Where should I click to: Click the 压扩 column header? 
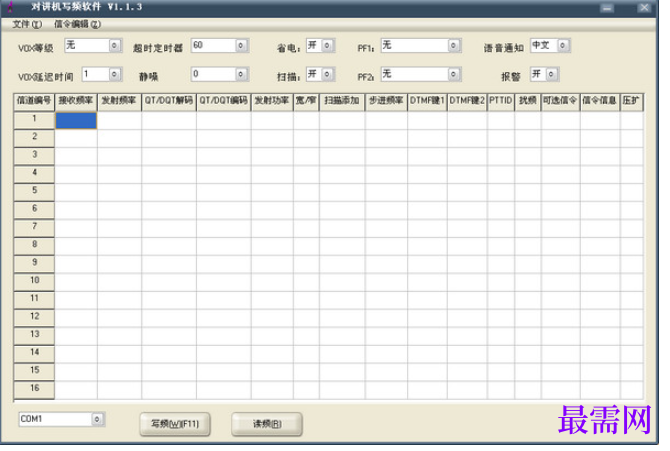(x=631, y=101)
